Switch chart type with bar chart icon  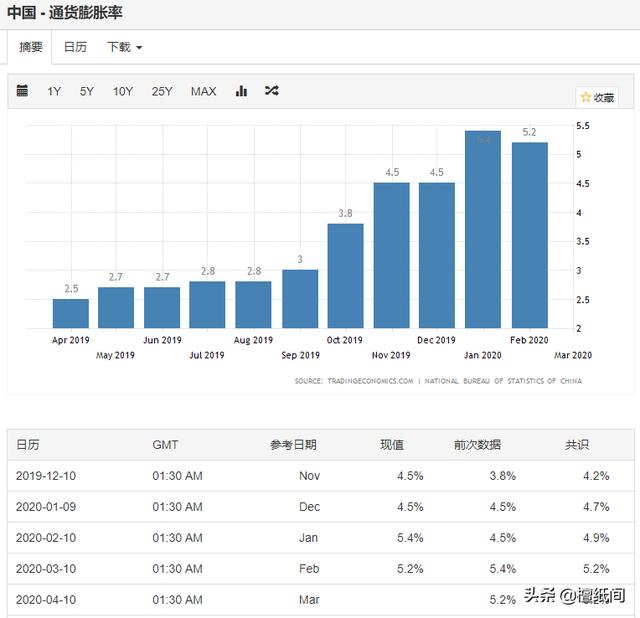coord(241,91)
